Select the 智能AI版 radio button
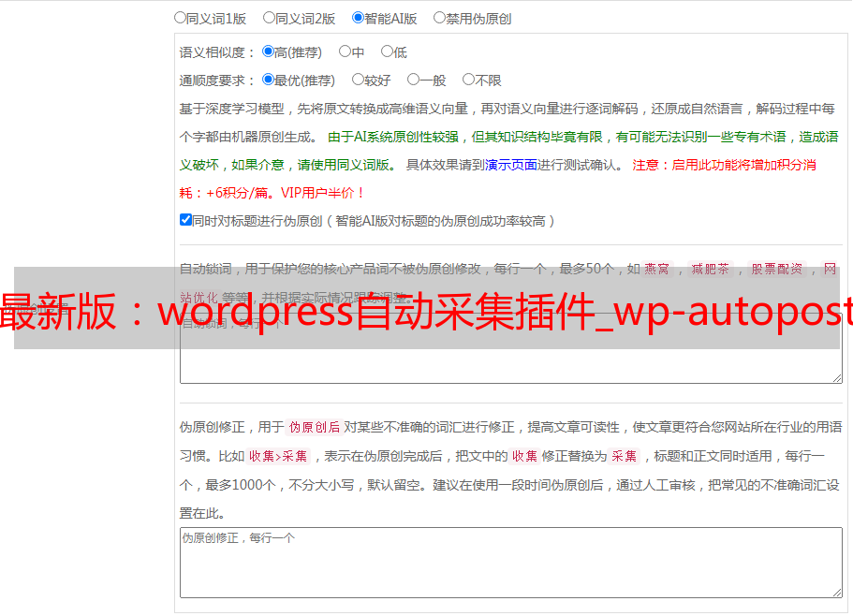The height and width of the screenshot is (616, 853). pyautogui.click(x=358, y=18)
